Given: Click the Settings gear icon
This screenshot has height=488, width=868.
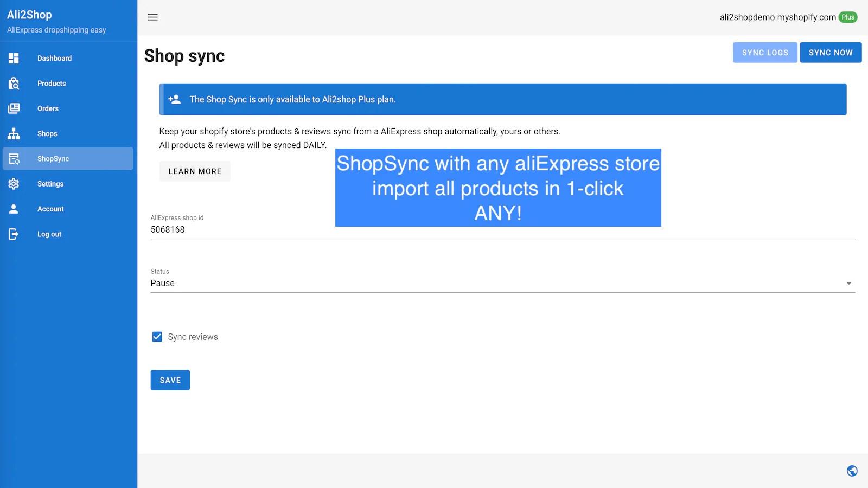Looking at the screenshot, I should (14, 184).
